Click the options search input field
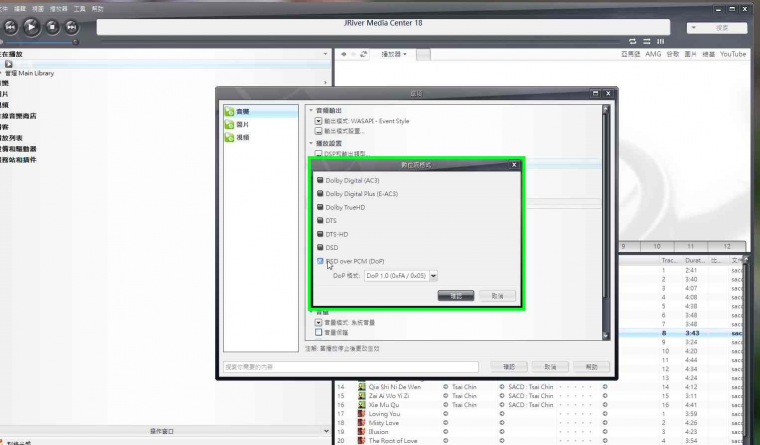This screenshot has height=445, width=760. tap(351, 367)
